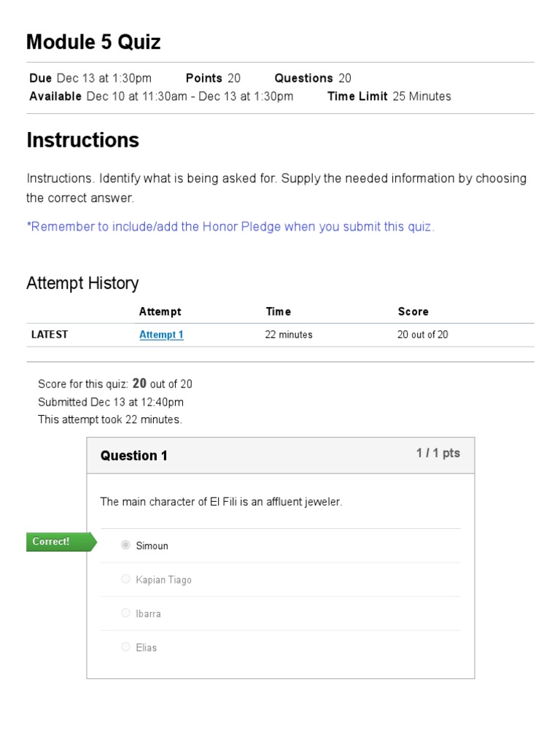Click the 20 out of 20 table cell
This screenshot has width=560, height=747.
423,335
